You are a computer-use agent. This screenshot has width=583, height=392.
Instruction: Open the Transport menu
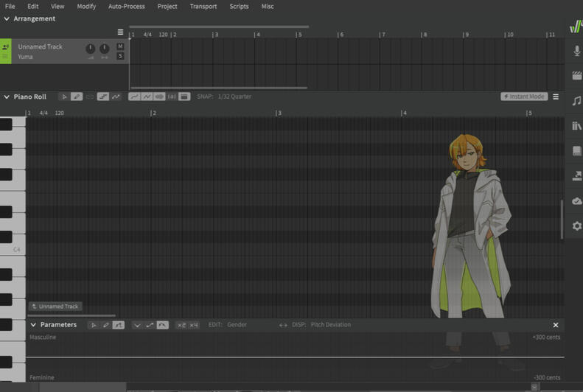point(203,7)
